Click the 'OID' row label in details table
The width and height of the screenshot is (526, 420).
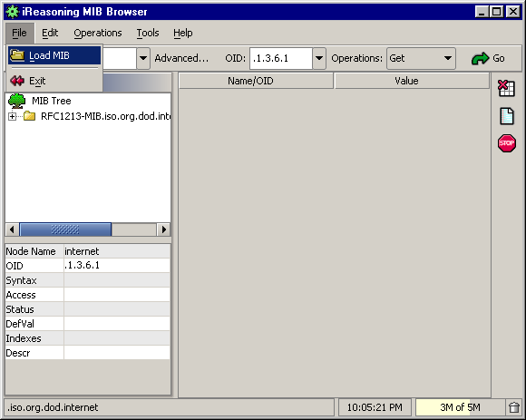coord(15,266)
